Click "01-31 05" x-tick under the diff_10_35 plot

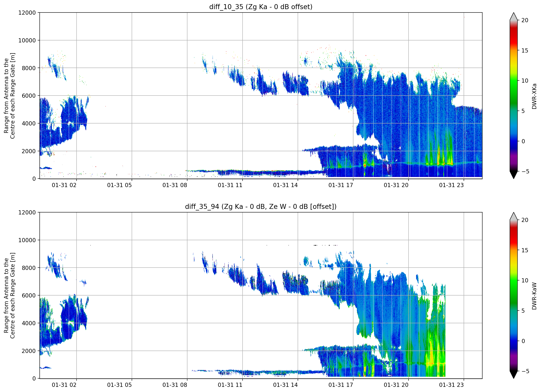pos(120,185)
